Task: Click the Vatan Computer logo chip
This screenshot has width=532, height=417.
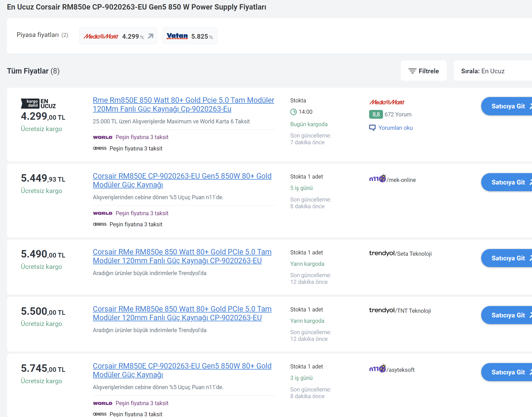Action: [177, 36]
